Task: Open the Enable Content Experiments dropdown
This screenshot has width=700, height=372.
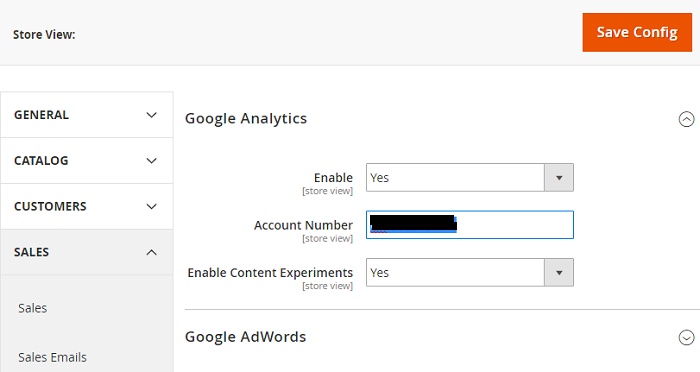Action: (470, 272)
